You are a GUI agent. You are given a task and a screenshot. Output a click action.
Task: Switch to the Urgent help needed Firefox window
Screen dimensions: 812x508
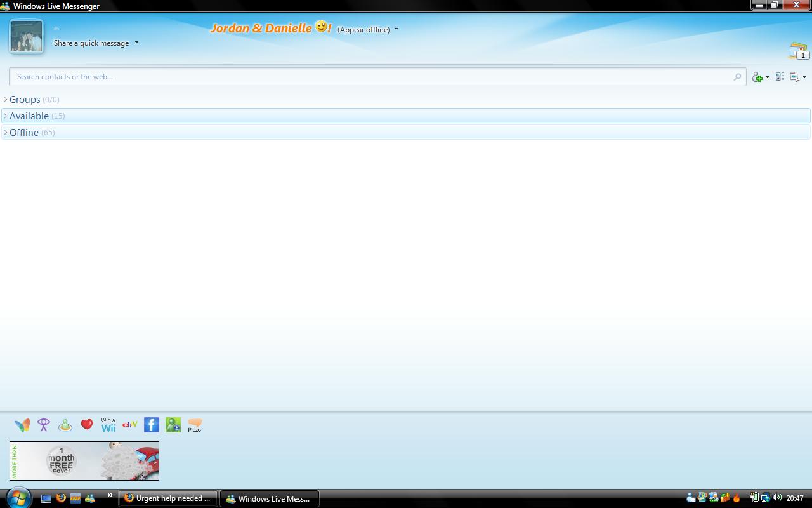coord(168,498)
